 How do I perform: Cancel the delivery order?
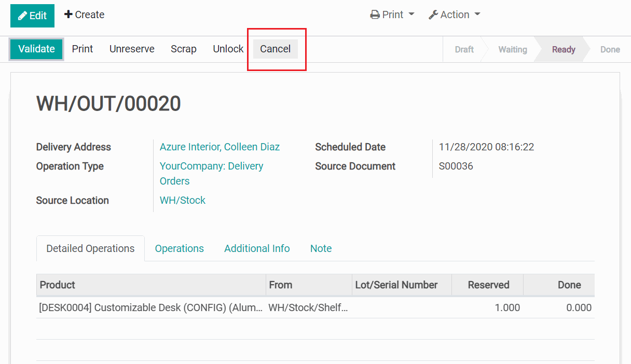coord(275,49)
